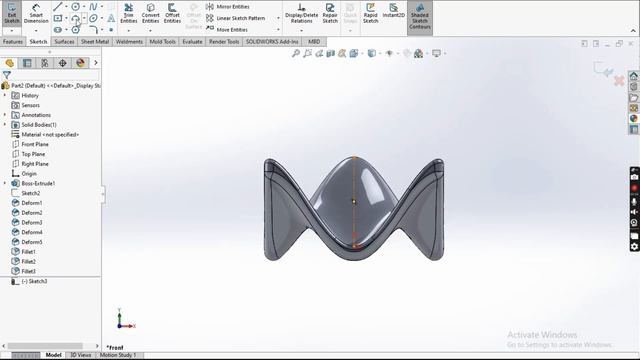Open the DimXpertManager panel tab
Viewport: 640px width, 360px height.
62,63
